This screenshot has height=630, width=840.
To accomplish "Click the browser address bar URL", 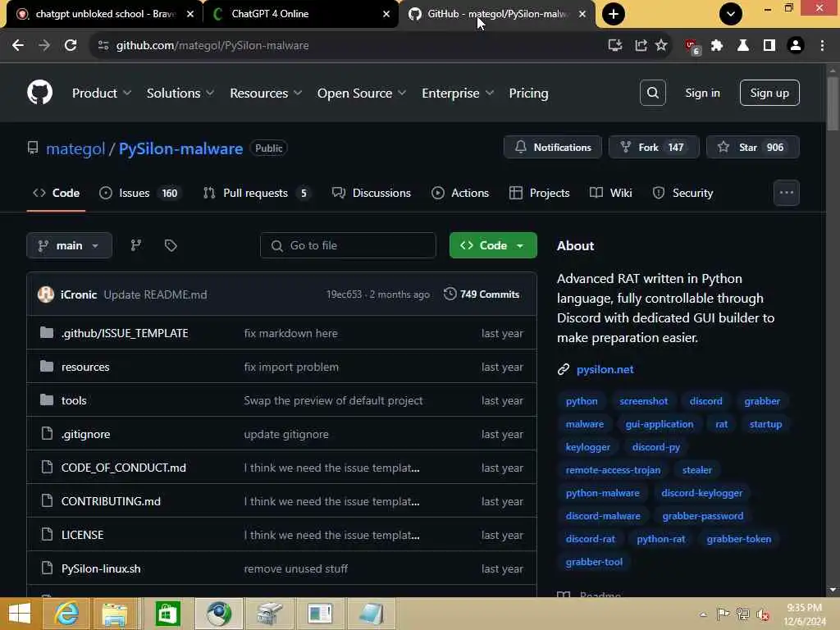I will 212,46.
